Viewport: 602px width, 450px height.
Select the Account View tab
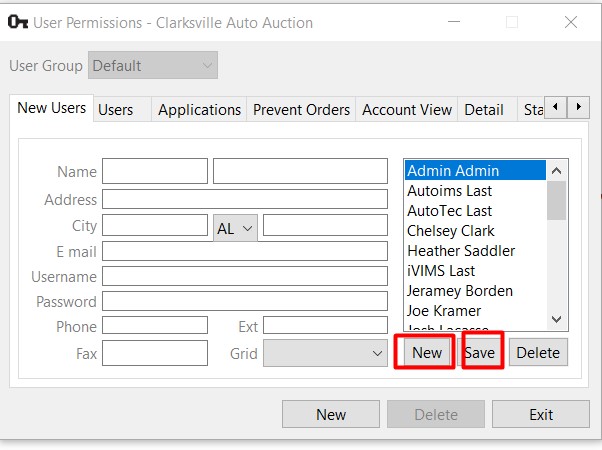pyautogui.click(x=407, y=110)
